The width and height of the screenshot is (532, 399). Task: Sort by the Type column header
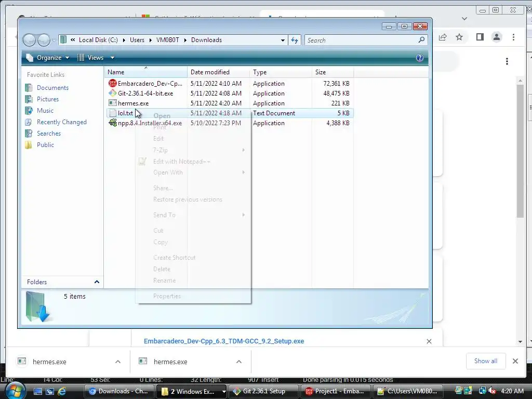tap(281, 72)
